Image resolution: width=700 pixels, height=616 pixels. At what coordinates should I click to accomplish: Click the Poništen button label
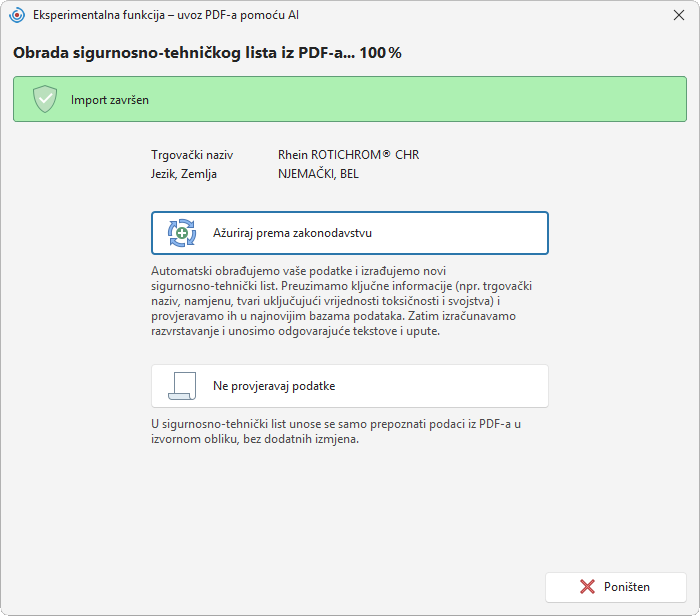pos(627,587)
